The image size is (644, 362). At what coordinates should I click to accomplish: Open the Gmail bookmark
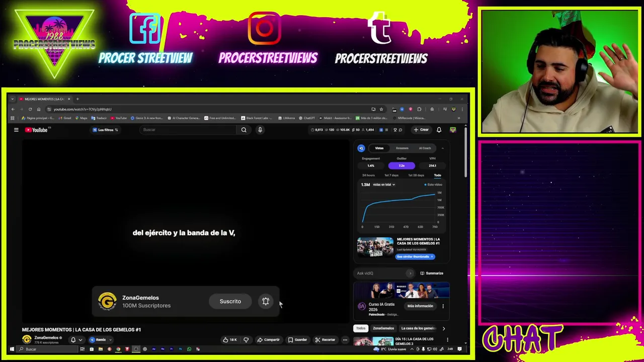(x=65, y=118)
